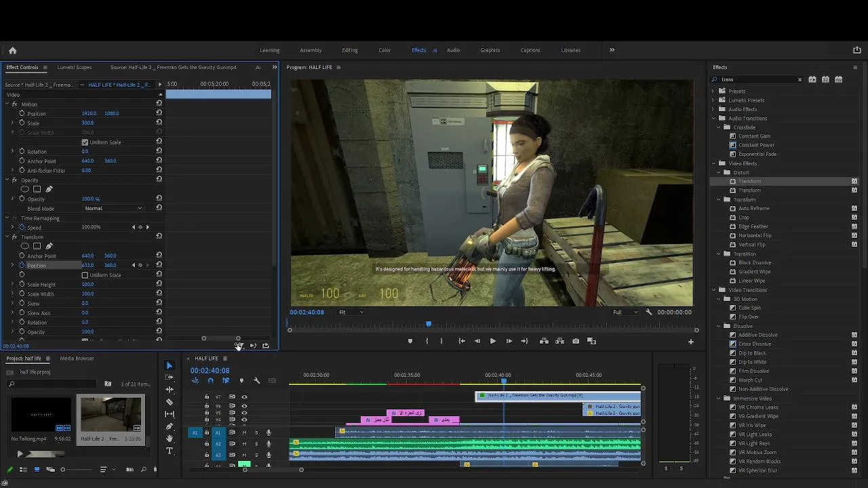This screenshot has width=868, height=488.
Task: Clear the Effects search field
Action: coord(800,79)
